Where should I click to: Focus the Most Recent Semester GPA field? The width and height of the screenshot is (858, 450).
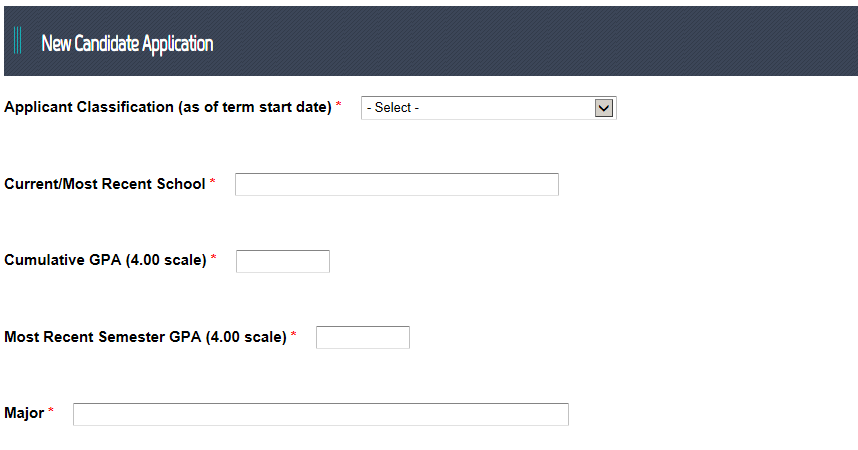[362, 337]
